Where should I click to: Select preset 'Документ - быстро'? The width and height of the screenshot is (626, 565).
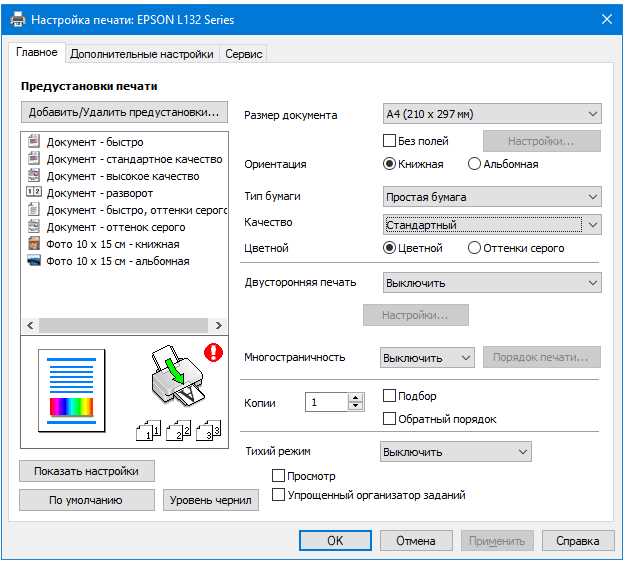click(95, 142)
